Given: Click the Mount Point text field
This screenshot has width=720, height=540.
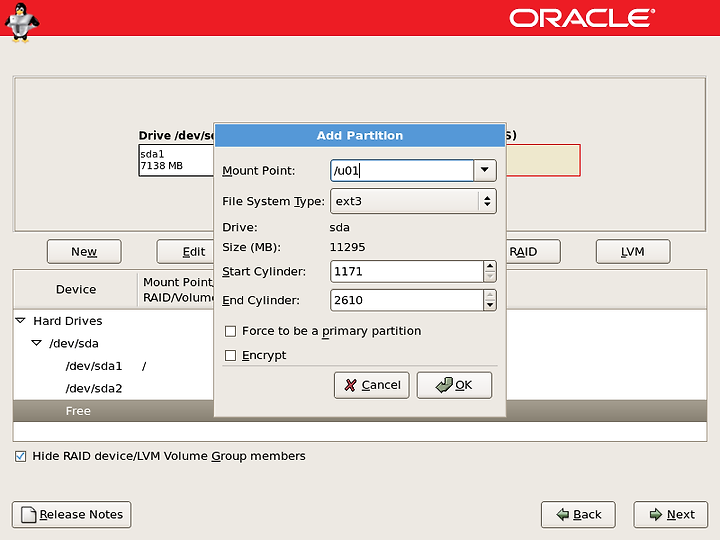Looking at the screenshot, I should click(402, 170).
